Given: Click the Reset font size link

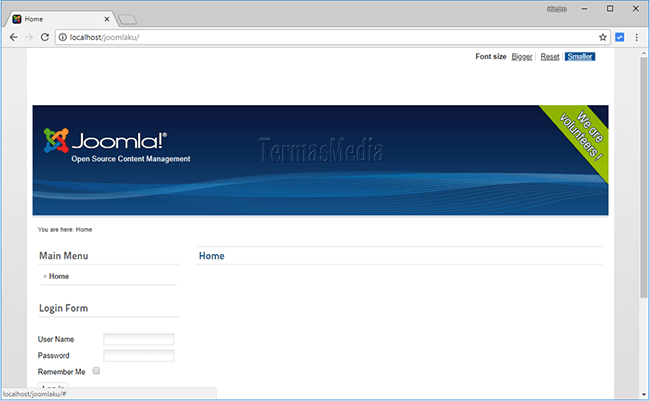Looking at the screenshot, I should (x=550, y=56).
